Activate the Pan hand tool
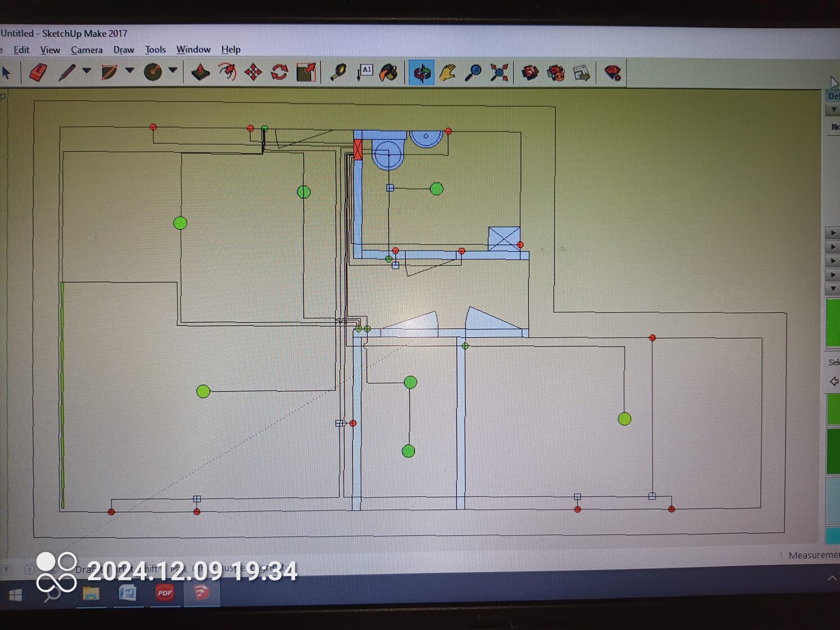The image size is (840, 630). coord(447,73)
